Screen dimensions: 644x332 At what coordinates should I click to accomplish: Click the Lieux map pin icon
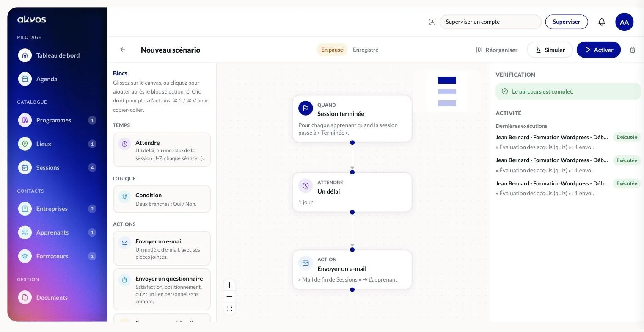(x=25, y=144)
